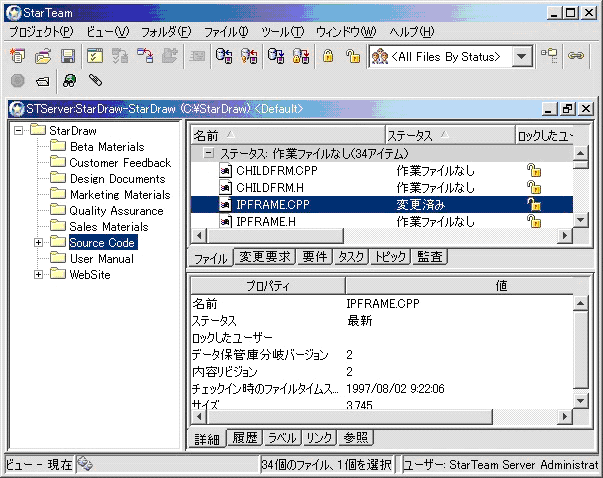Click the open padlock Unlock icon
The height and width of the screenshot is (478, 603).
[353, 56]
